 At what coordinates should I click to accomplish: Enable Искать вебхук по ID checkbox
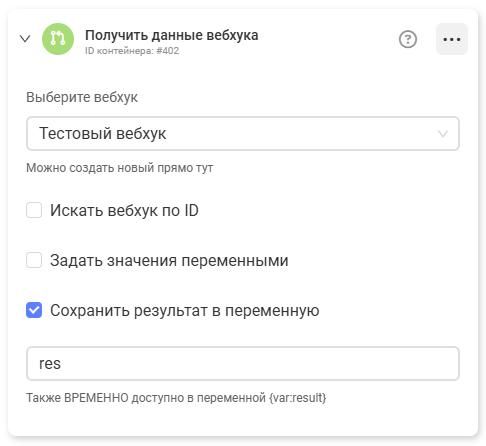pyautogui.click(x=34, y=210)
